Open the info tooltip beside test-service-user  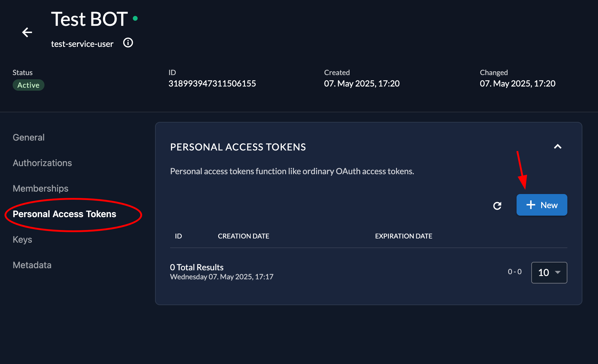click(128, 43)
